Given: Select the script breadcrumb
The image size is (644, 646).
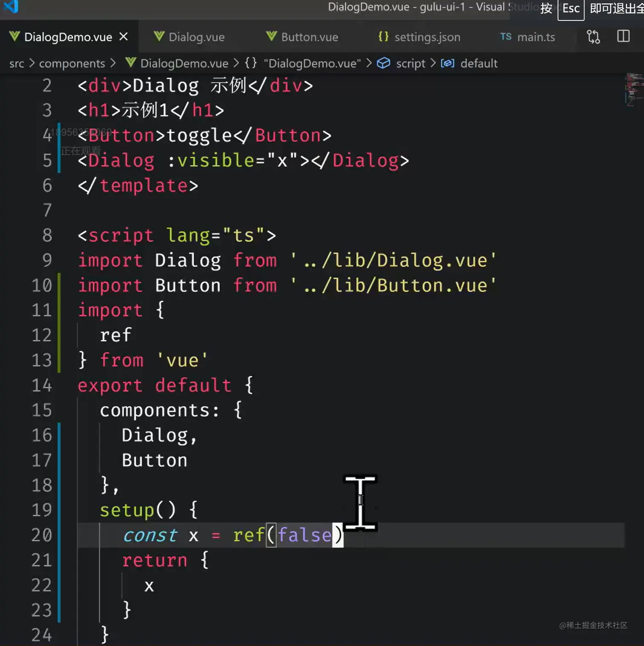Looking at the screenshot, I should click(411, 63).
